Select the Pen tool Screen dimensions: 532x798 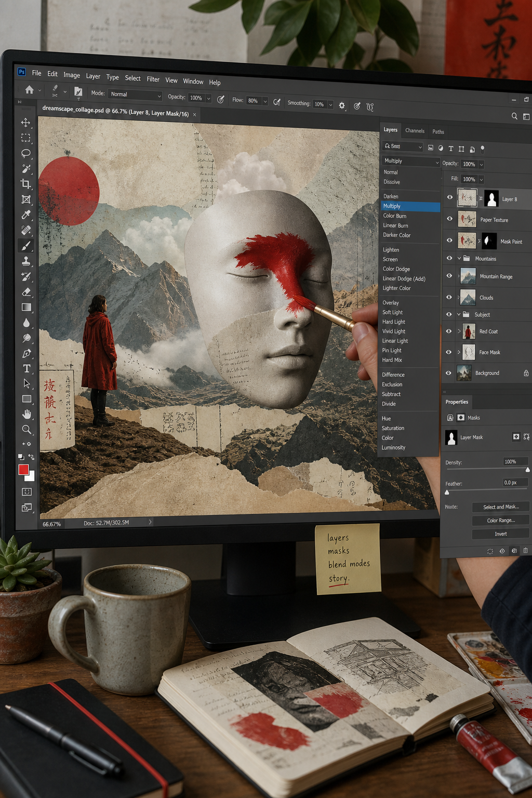tap(26, 353)
